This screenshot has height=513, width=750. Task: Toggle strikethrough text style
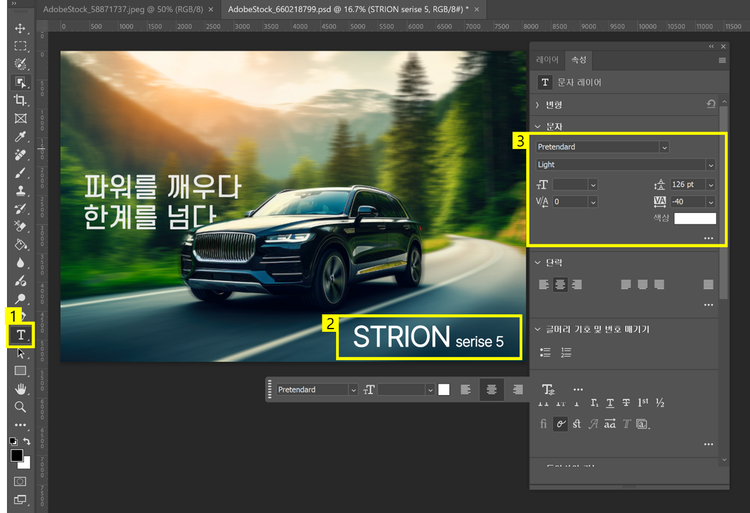coord(627,403)
